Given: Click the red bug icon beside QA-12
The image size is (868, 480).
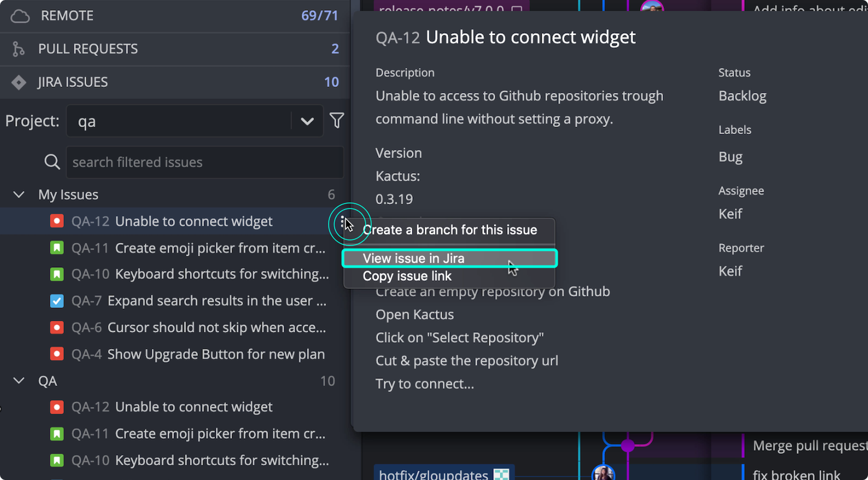Looking at the screenshot, I should tap(56, 221).
